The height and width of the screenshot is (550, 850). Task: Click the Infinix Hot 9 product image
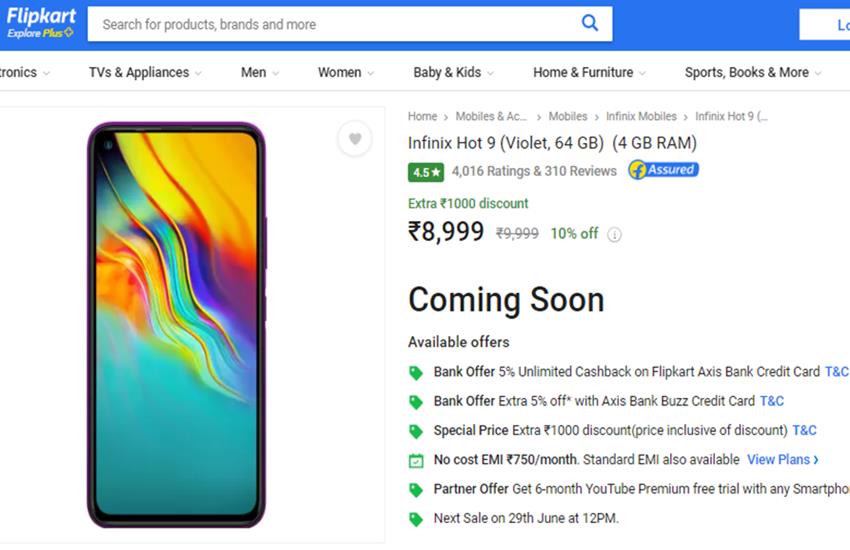click(176, 325)
